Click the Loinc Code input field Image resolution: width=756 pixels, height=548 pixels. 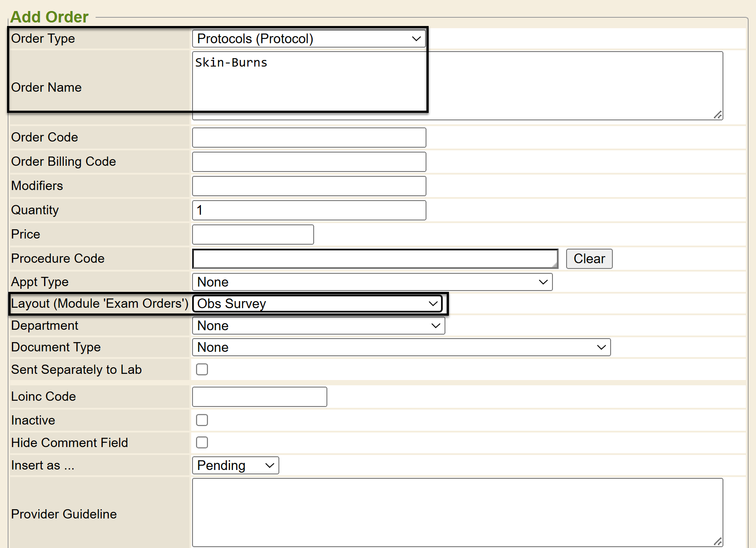259,397
